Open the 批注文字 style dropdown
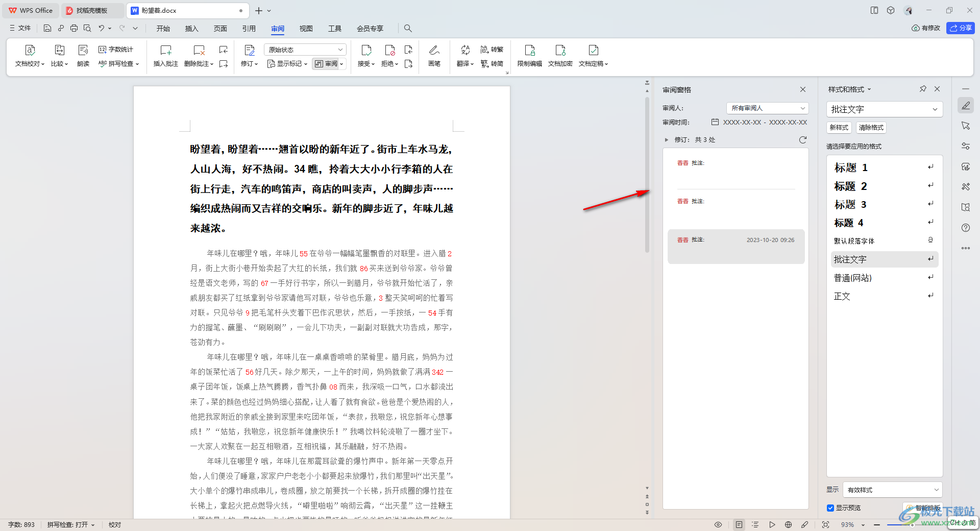This screenshot has width=980, height=531. (885, 109)
